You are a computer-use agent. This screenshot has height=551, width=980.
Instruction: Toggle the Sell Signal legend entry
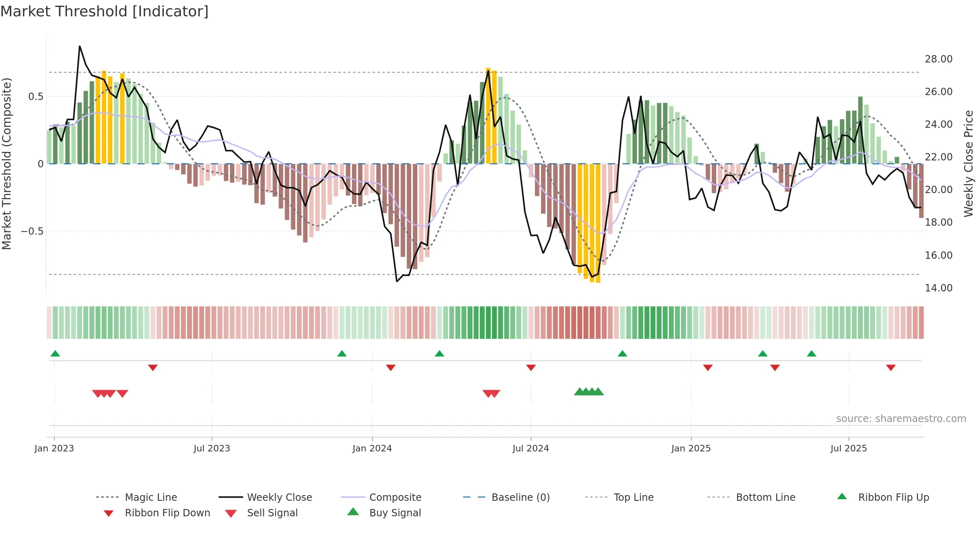pyautogui.click(x=261, y=513)
